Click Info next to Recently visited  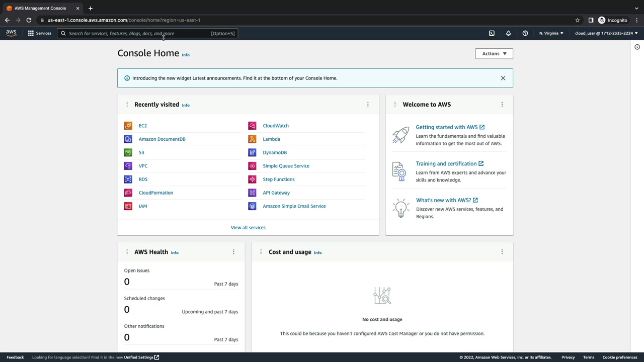(186, 105)
